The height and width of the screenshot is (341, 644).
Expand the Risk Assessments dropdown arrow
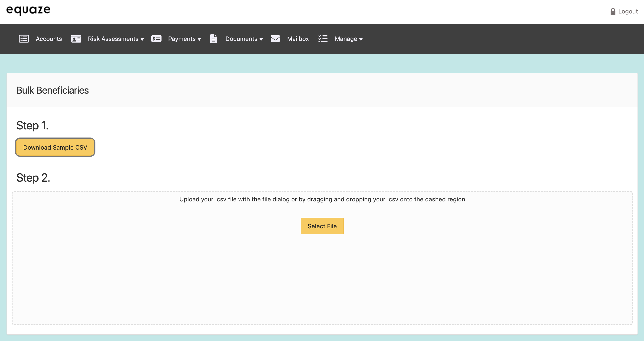pyautogui.click(x=142, y=39)
